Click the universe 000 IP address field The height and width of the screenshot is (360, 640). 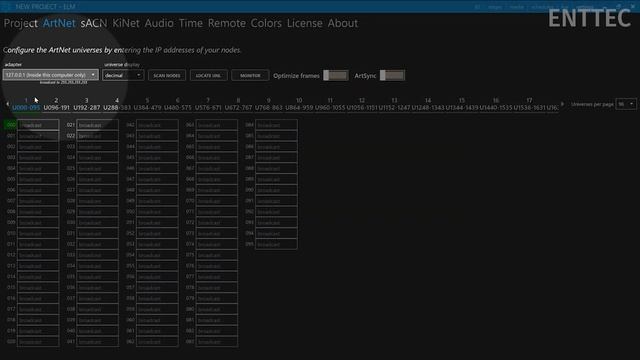click(x=38, y=125)
